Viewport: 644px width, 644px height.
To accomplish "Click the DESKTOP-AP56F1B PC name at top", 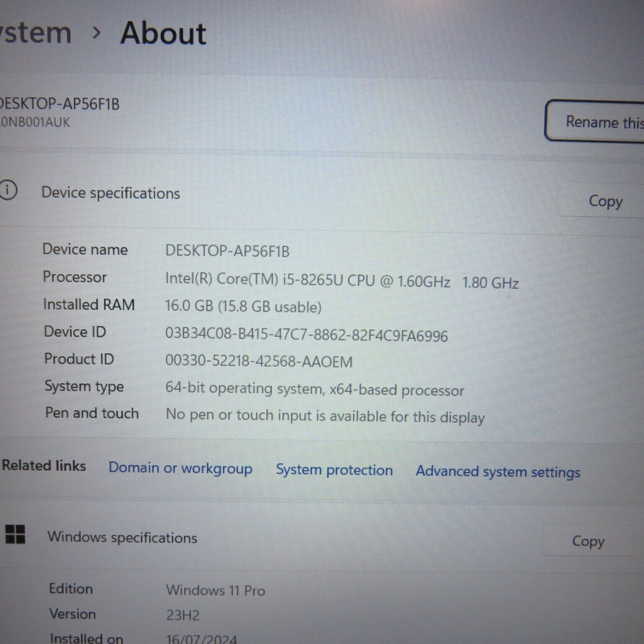I will click(59, 104).
